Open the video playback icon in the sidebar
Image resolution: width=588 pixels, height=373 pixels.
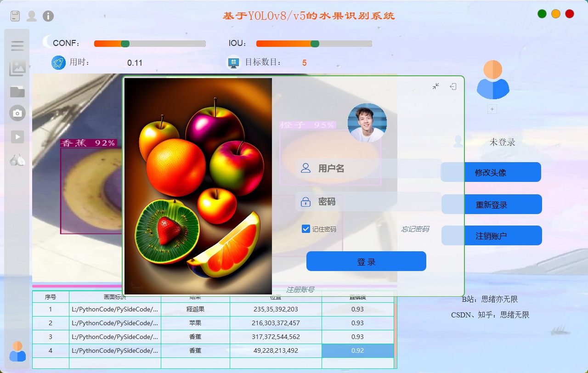point(17,136)
